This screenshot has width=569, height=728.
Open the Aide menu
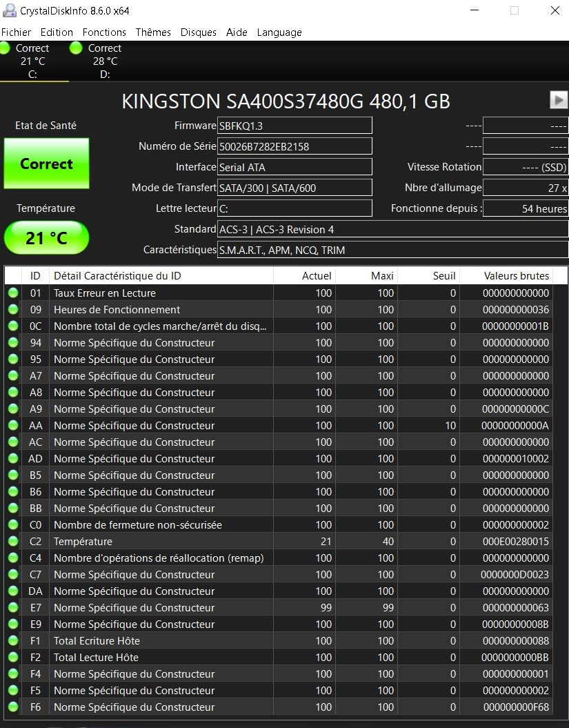237,32
